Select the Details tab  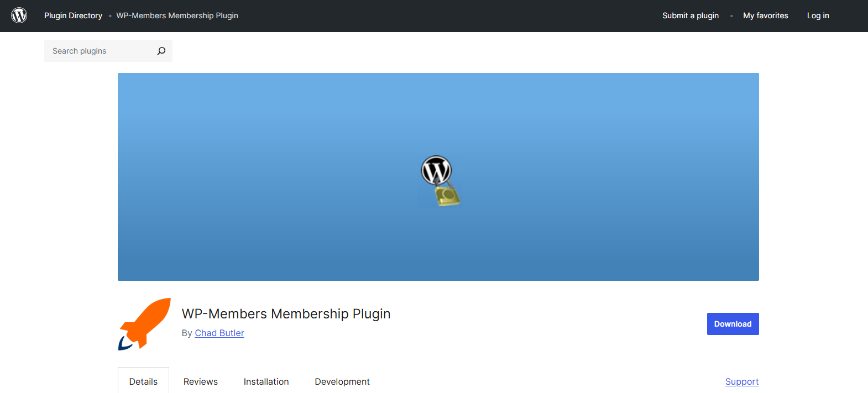143,381
